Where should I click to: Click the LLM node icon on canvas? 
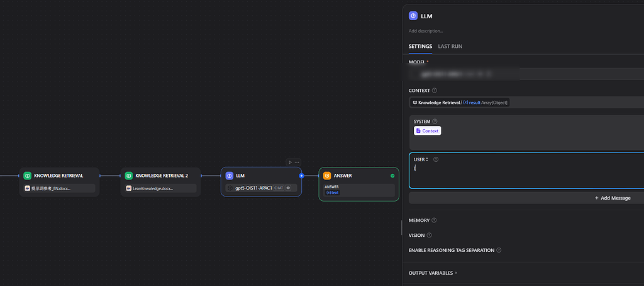pyautogui.click(x=229, y=176)
